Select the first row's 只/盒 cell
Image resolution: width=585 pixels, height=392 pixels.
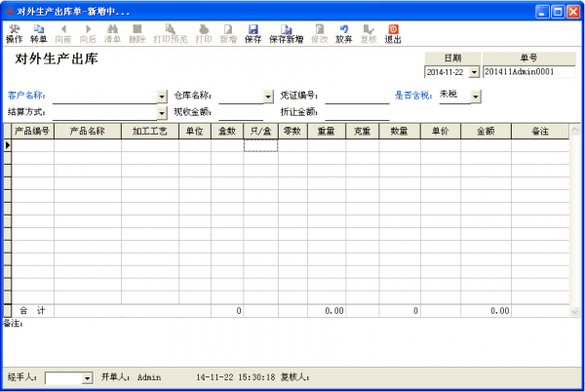pyautogui.click(x=260, y=145)
